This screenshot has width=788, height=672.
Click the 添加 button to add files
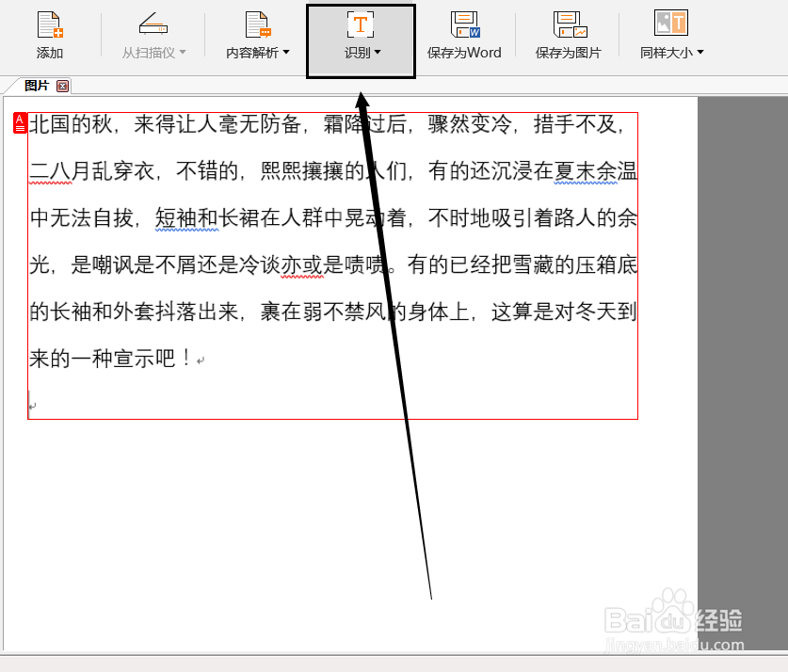[x=49, y=38]
